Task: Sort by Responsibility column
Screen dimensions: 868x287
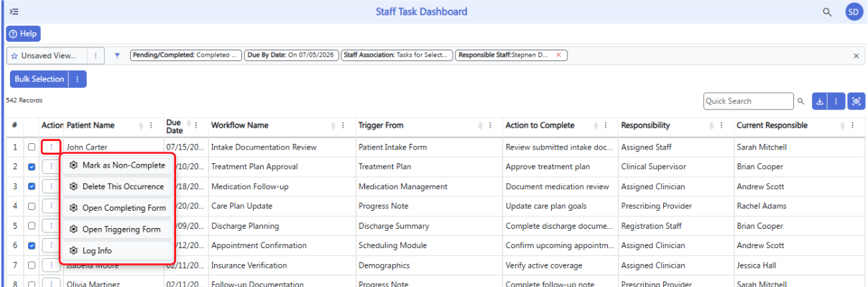Action: 712,125
